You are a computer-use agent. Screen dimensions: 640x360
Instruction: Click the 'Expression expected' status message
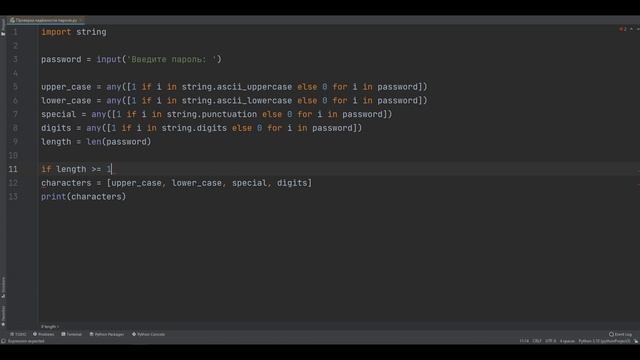tap(26, 341)
